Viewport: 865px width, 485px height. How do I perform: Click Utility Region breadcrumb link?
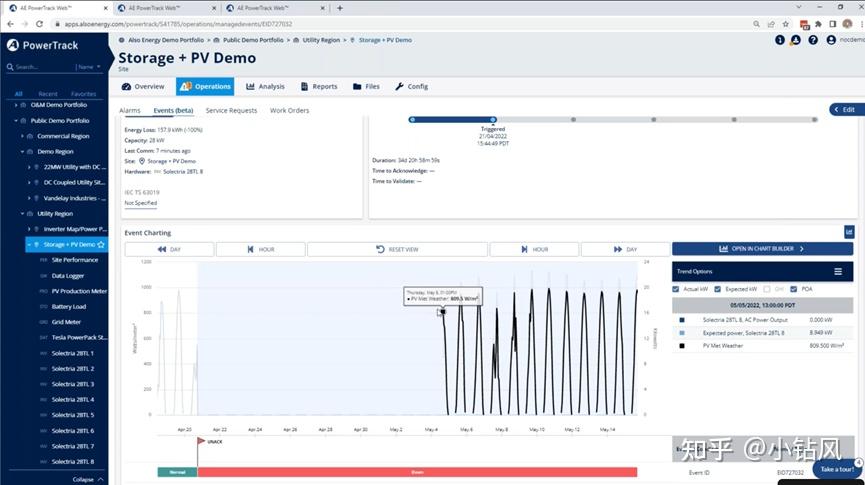[x=321, y=40]
